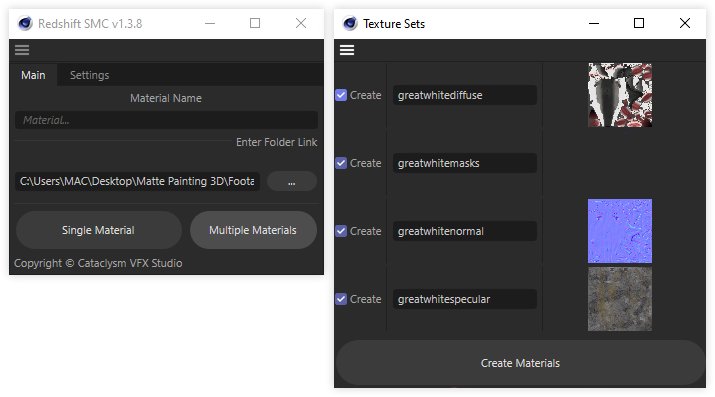This screenshot has height=397, width=715.
Task: Close the Texture Sets window
Action: click(684, 23)
